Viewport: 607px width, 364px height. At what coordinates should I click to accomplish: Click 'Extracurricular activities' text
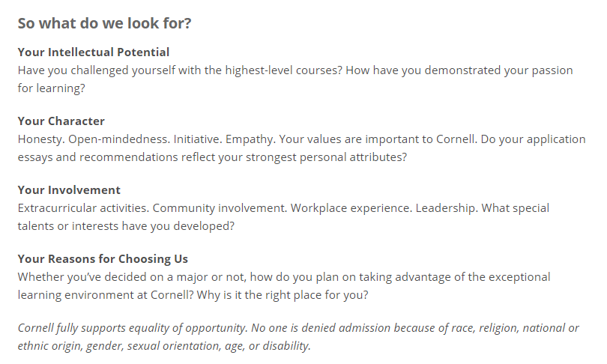[83, 208]
